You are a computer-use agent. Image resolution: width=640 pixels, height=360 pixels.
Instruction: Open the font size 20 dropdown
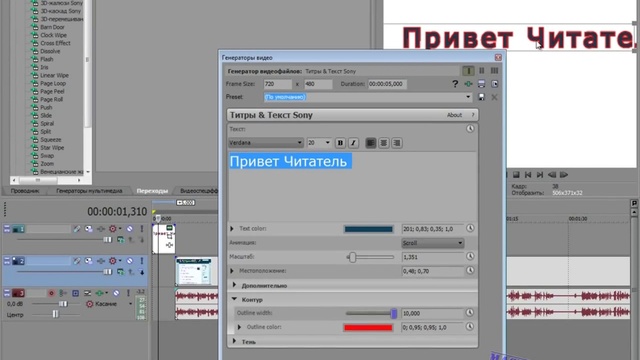[x=327, y=143]
